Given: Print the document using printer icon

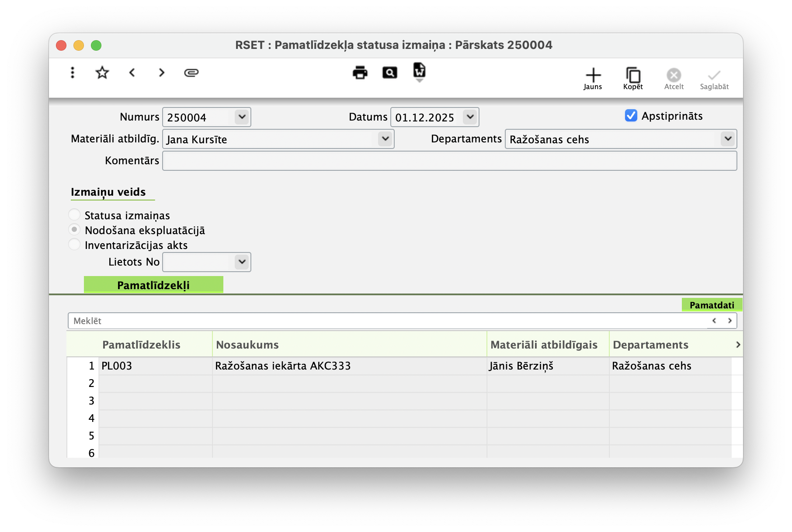Looking at the screenshot, I should pyautogui.click(x=360, y=73).
